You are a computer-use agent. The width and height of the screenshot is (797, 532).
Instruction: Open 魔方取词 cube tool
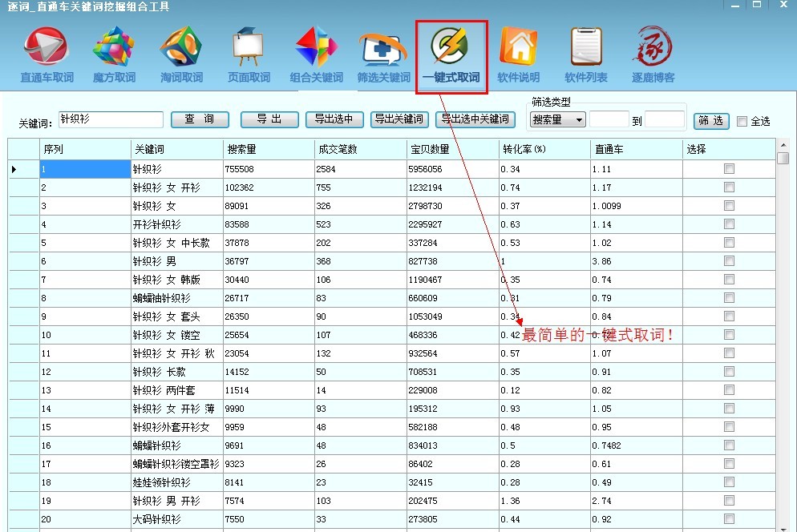(114, 54)
